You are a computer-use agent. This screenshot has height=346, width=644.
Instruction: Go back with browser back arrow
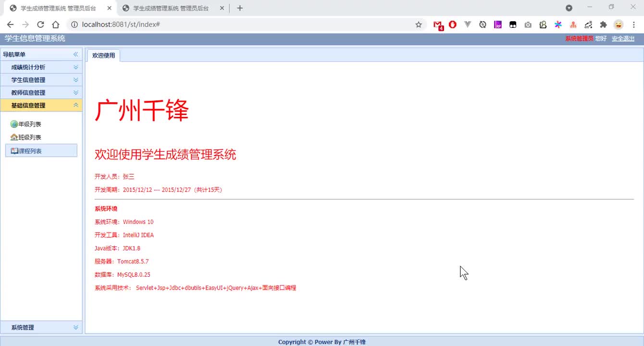(10, 25)
